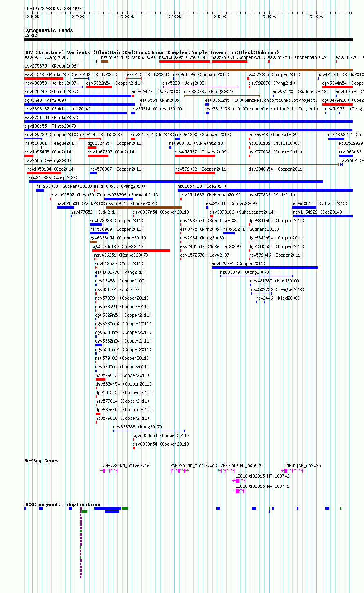Image resolution: width=364 pixels, height=593 pixels.
Task: Select the DGV Structural Variants track title
Action: (152, 52)
